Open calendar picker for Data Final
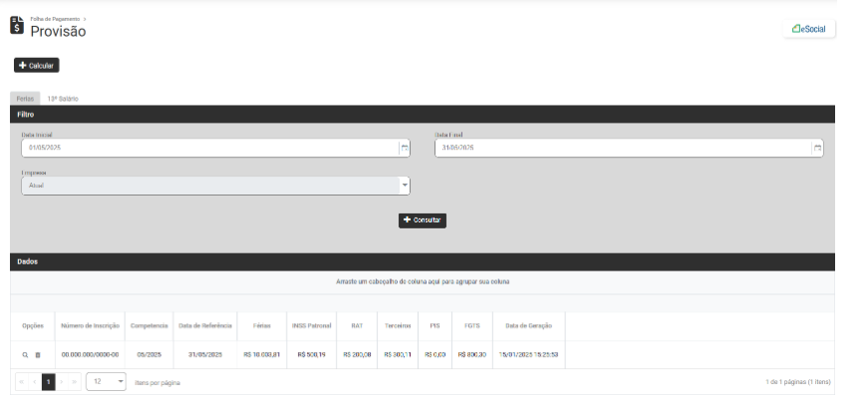Viewport: 868px width, 406px height. 817,148
